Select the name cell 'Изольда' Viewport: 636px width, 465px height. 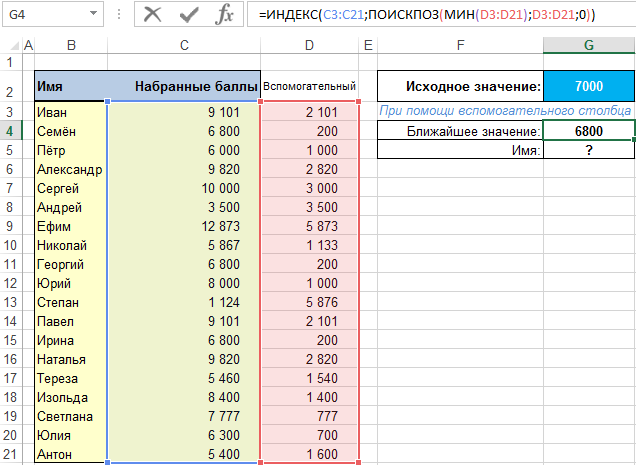[x=71, y=397]
